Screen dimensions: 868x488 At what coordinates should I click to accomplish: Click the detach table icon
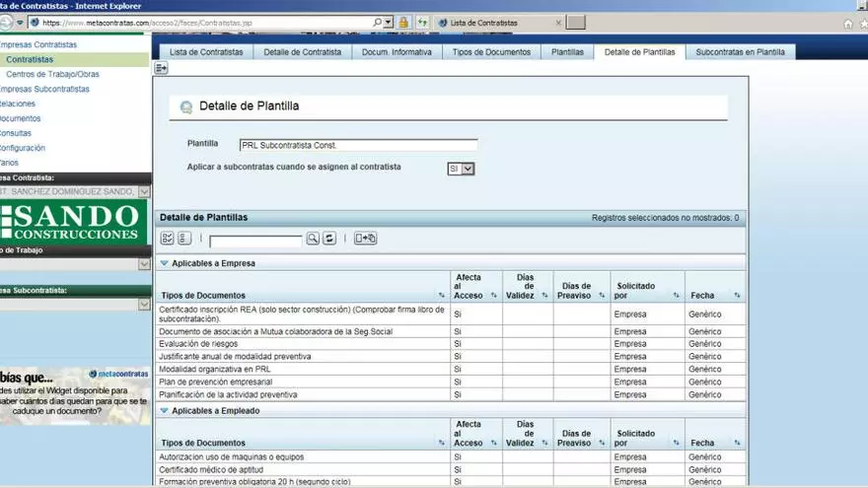[x=365, y=239]
